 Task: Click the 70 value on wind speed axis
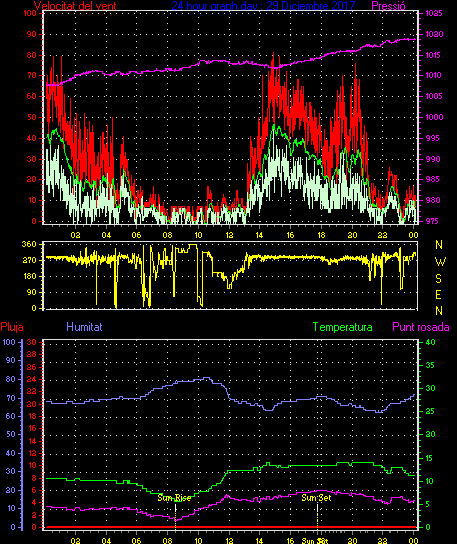[32, 75]
